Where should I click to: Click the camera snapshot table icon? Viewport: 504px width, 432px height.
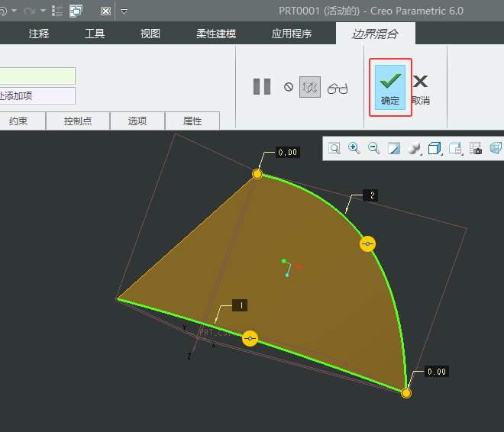point(476,148)
